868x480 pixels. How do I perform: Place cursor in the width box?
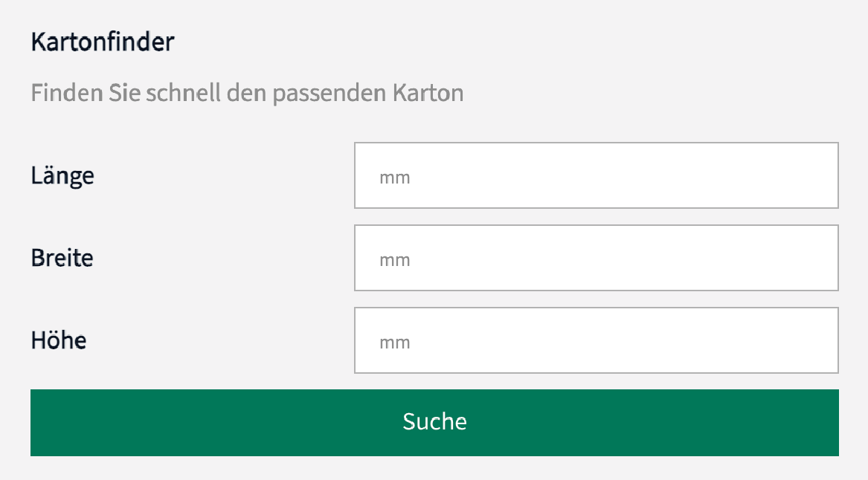tap(596, 258)
